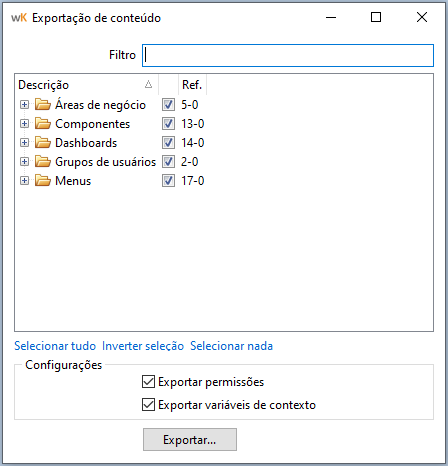Toggle Exportar variáveis de contexto checkbox
Image resolution: width=448 pixels, height=466 pixels.
pyautogui.click(x=148, y=405)
